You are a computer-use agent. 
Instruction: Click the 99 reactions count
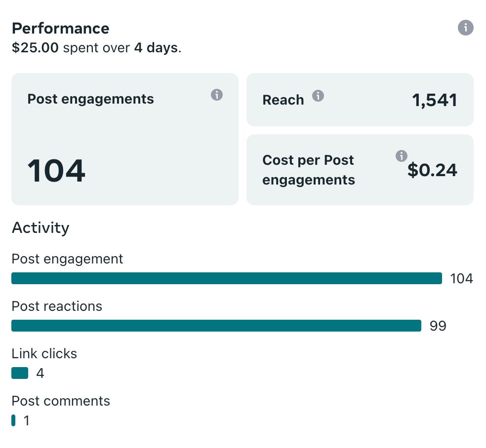point(438,326)
